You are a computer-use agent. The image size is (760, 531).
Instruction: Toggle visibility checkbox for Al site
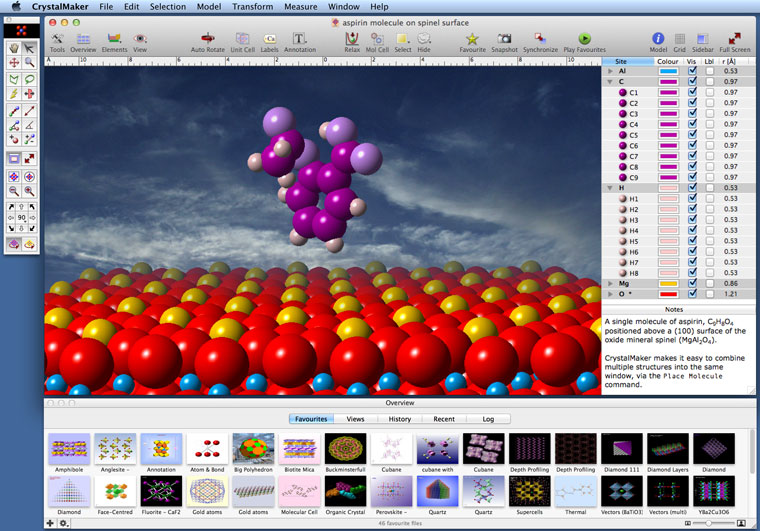(x=692, y=71)
